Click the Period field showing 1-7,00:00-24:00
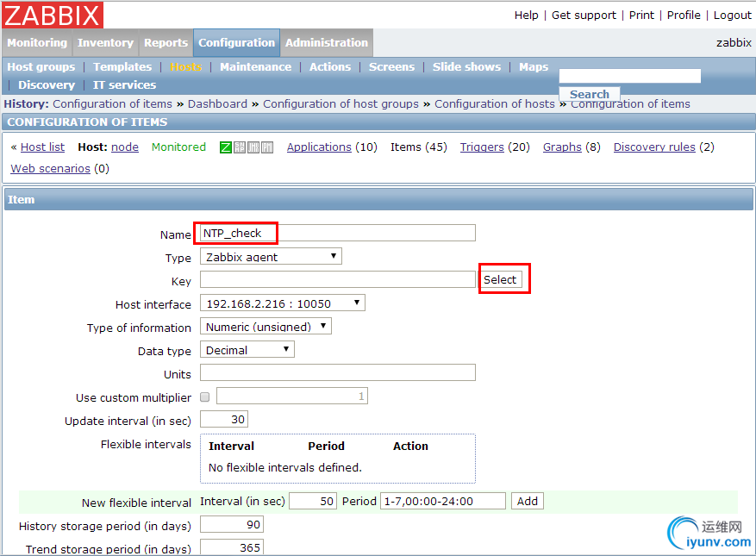This screenshot has width=756, height=556. pos(442,501)
